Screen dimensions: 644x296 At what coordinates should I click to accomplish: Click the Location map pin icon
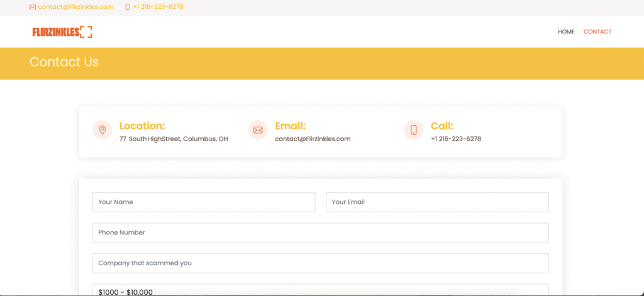click(x=103, y=130)
